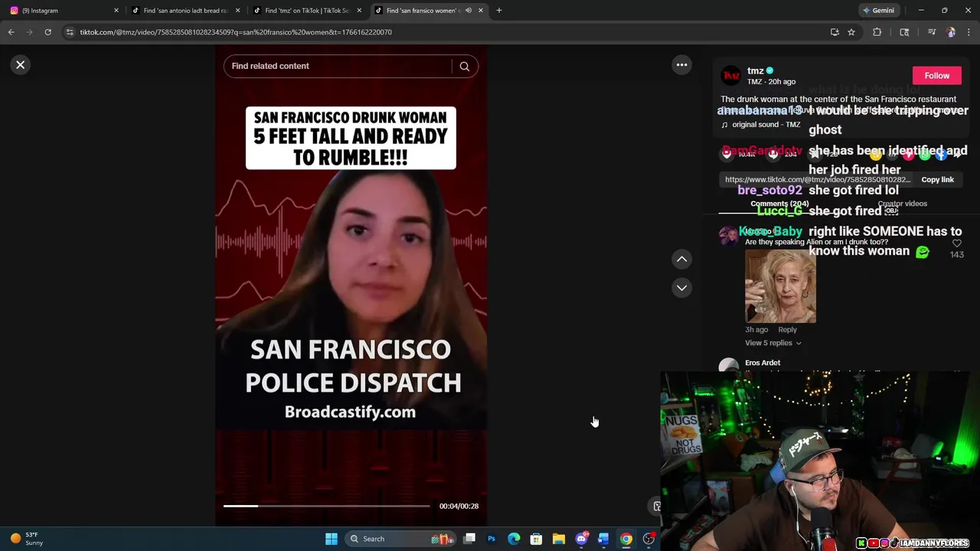Switch to the Creator videos tab
980x551 pixels.
(x=902, y=204)
